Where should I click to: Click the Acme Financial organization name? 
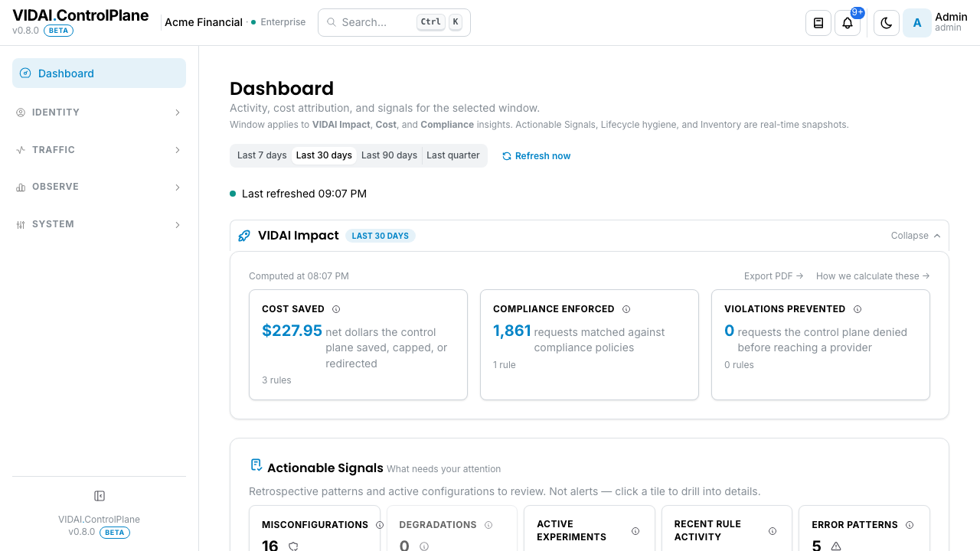204,22
